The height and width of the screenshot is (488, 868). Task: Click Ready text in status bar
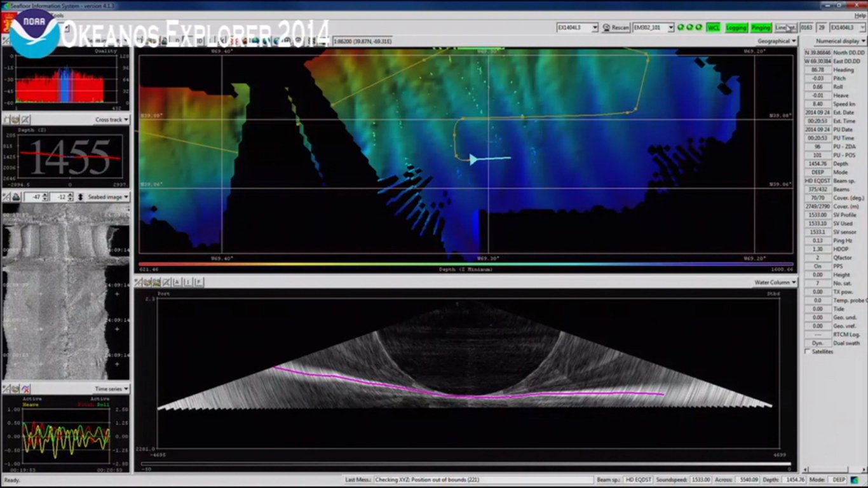12,480
